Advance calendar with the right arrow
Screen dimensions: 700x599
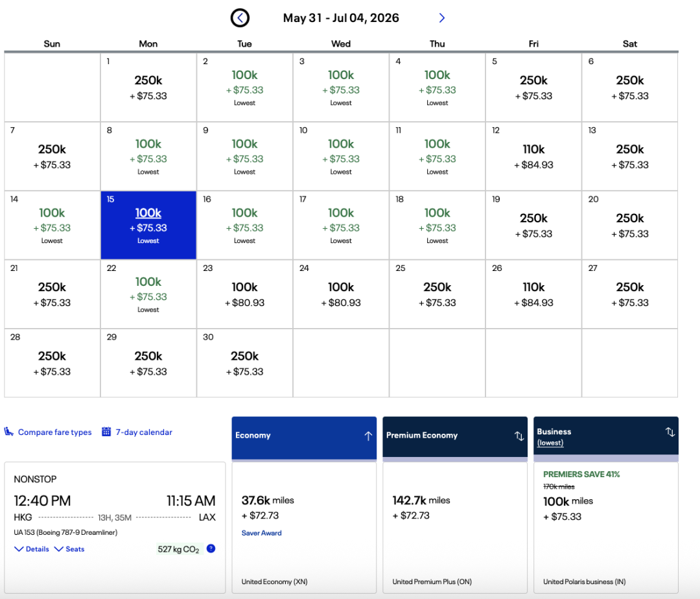[442, 18]
